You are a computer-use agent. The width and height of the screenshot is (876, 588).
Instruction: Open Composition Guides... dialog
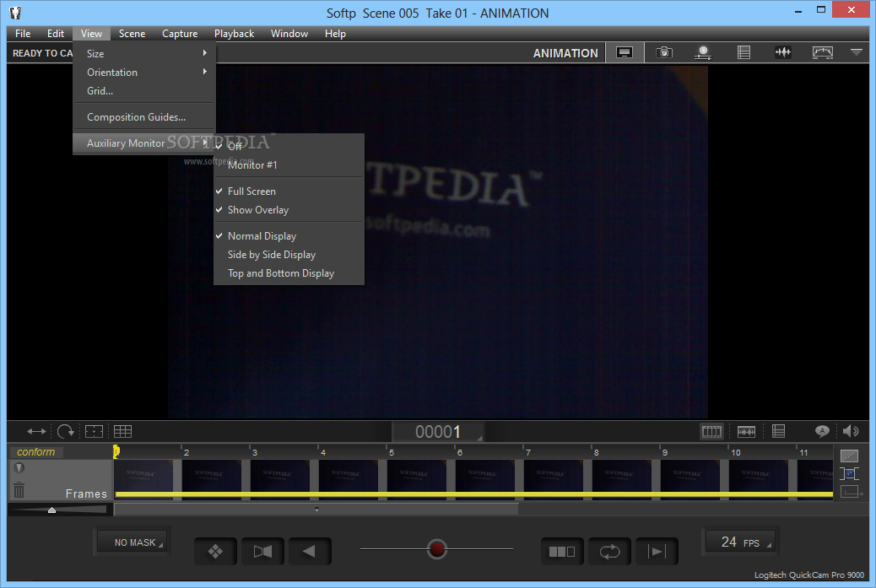click(x=144, y=116)
